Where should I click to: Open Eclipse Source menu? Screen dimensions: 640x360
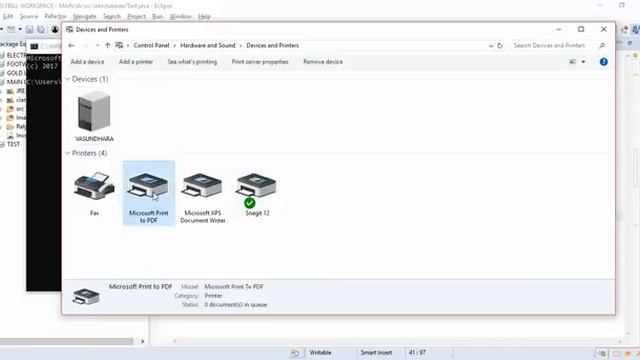[29, 16]
